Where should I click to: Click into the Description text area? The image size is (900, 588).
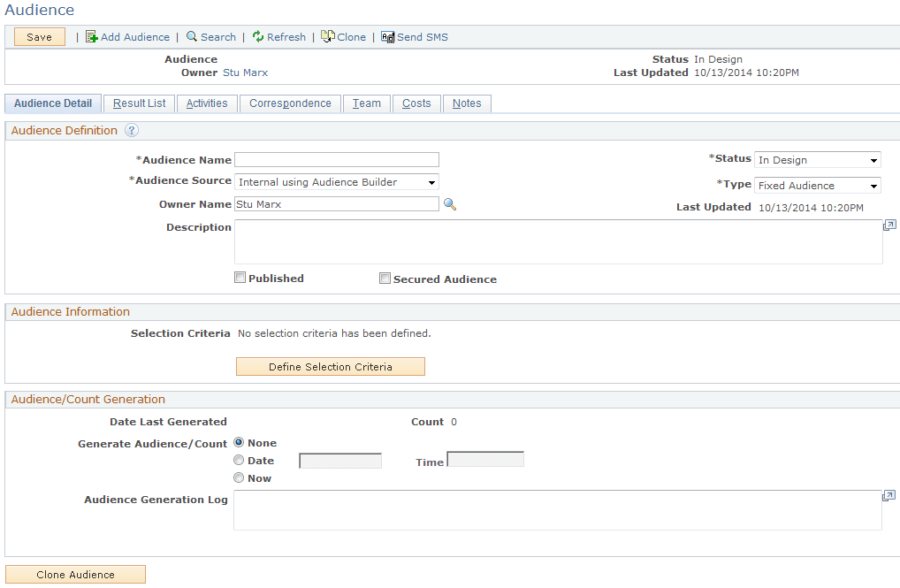pos(559,241)
